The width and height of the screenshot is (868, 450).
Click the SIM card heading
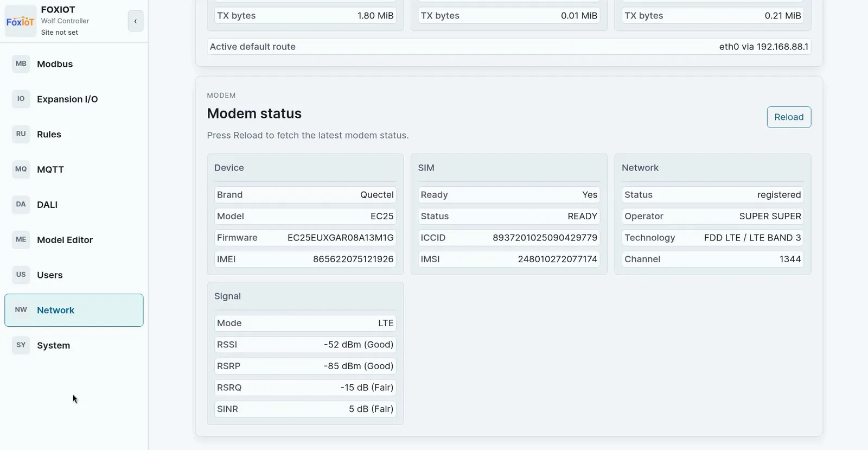[x=426, y=168]
